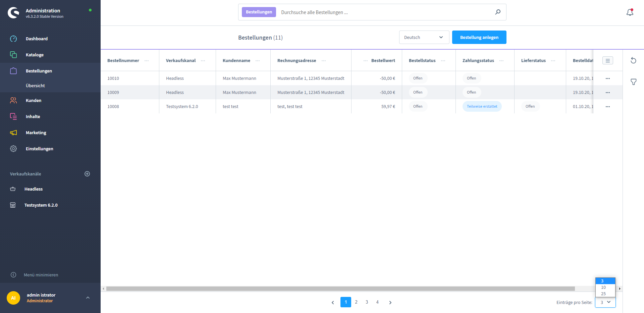This screenshot has height=313, width=644.
Task: Click the notification bell icon
Action: point(630,12)
